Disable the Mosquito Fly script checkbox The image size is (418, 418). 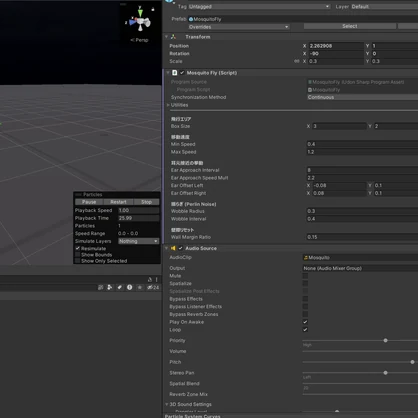(182, 73)
